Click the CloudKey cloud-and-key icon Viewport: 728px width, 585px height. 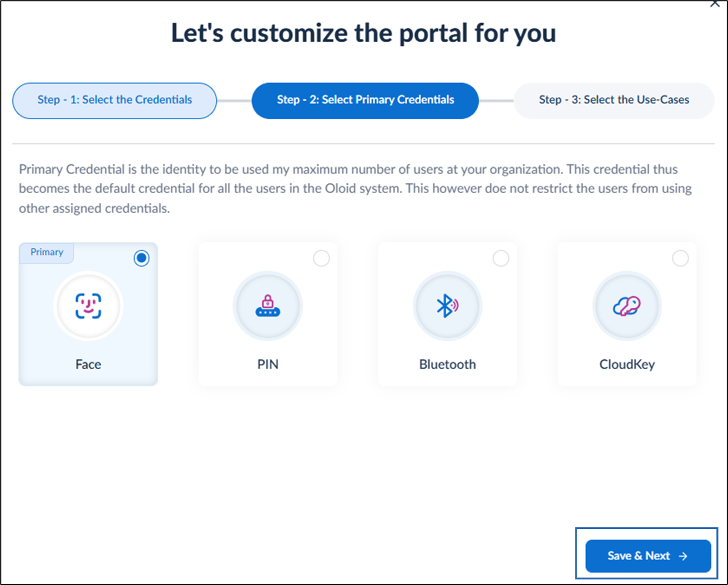(626, 306)
